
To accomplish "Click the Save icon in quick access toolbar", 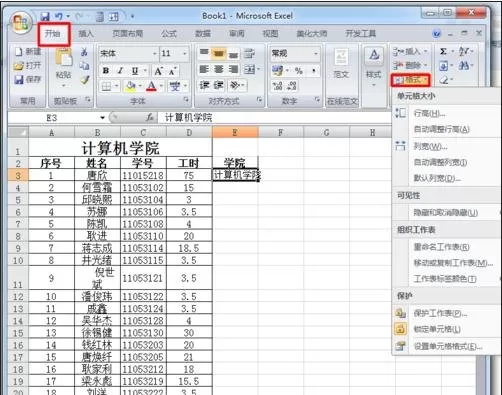I will (45, 16).
